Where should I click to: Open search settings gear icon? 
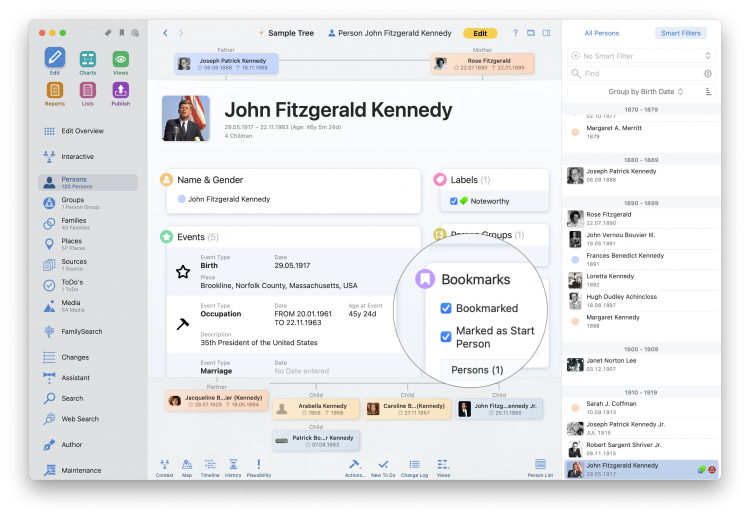[x=707, y=74]
